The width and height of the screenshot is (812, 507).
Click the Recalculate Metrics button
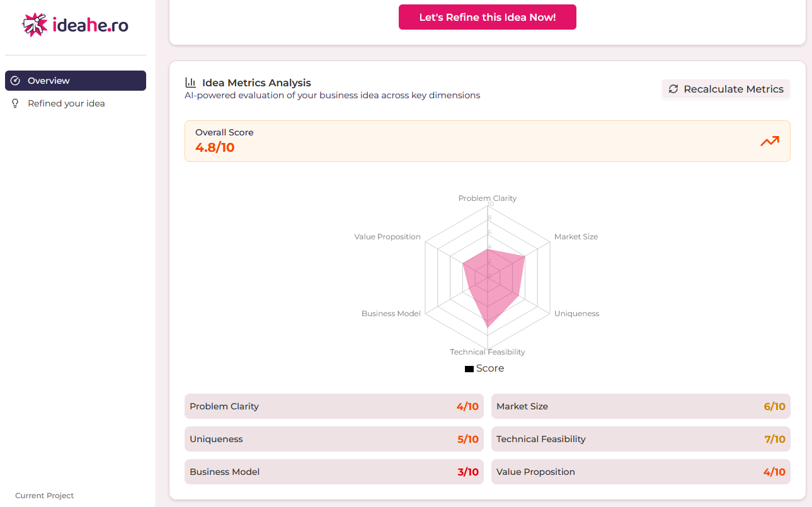pos(725,89)
